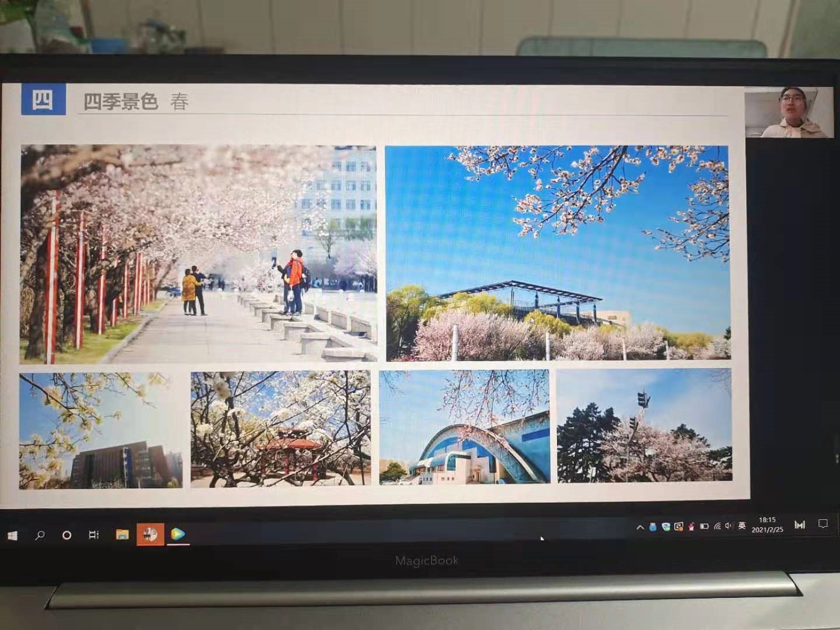Click the blue 四 section number box
The image size is (840, 630).
(43, 99)
